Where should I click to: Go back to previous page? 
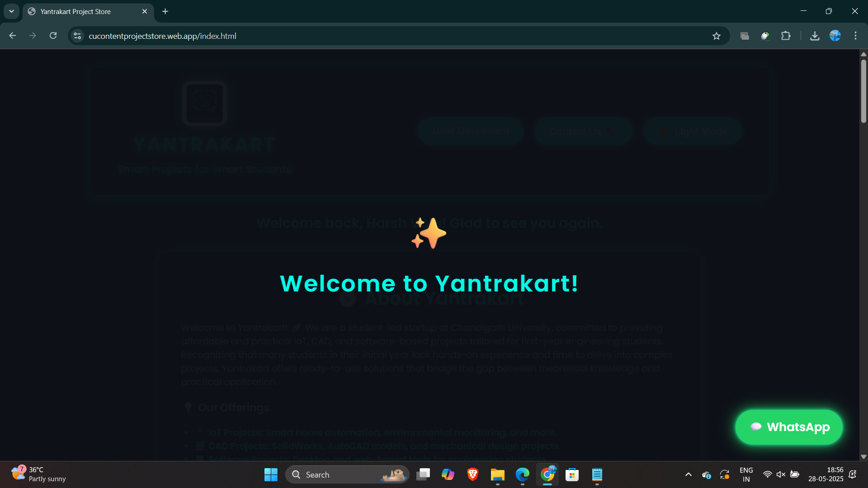(13, 36)
